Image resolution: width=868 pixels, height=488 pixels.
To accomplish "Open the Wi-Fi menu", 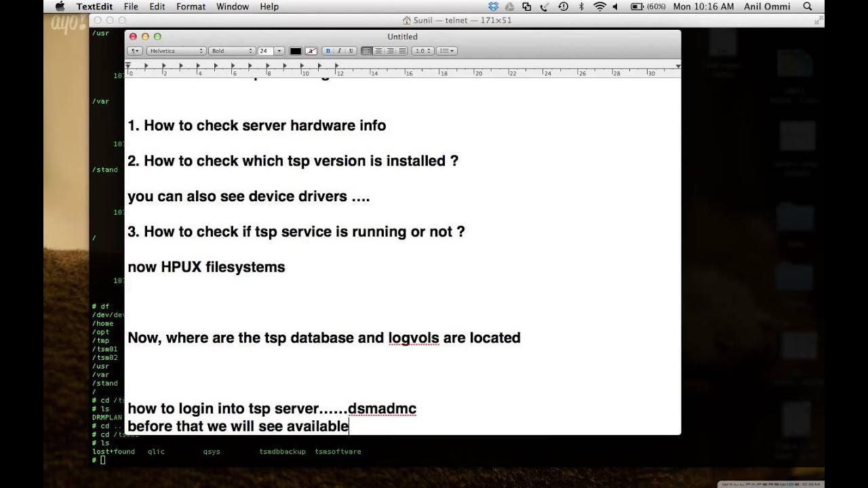I will (x=599, y=7).
